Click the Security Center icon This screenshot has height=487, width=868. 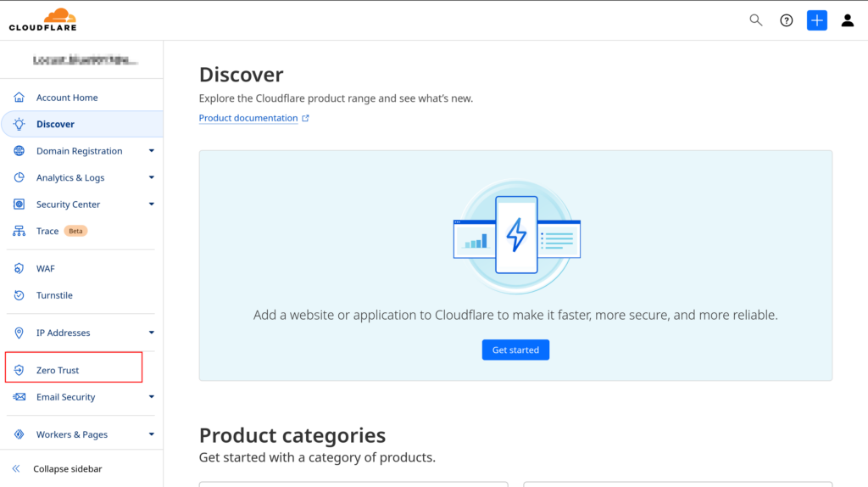point(19,204)
